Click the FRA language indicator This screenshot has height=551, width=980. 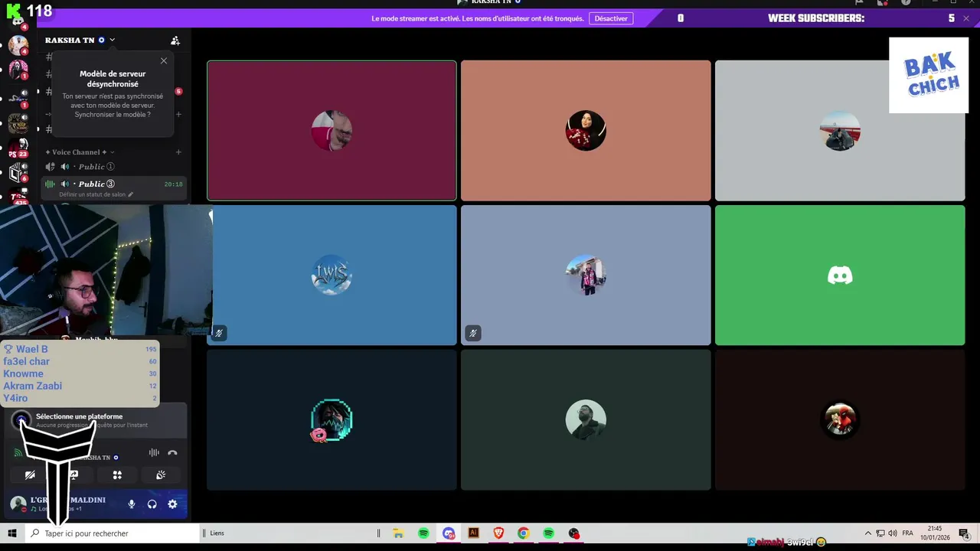907,533
